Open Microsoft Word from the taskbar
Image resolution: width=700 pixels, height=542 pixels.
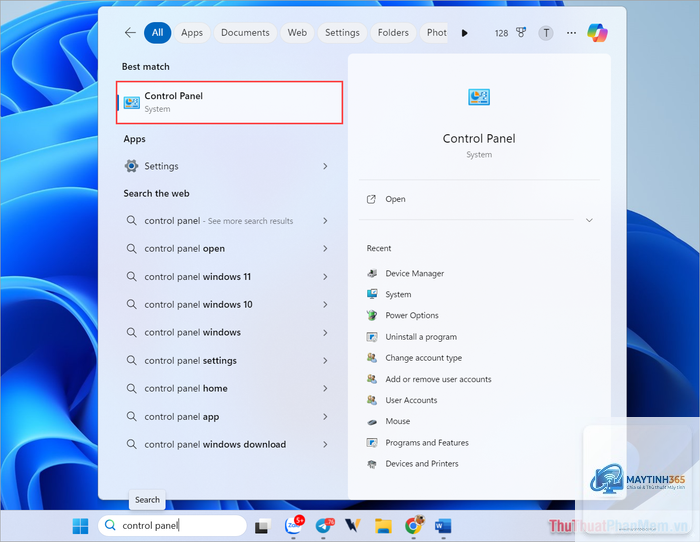pos(443,526)
